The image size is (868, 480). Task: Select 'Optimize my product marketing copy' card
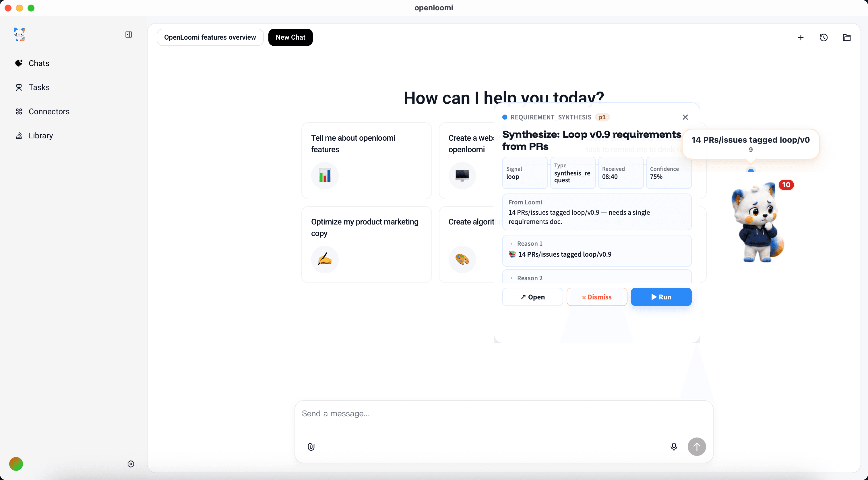pyautogui.click(x=367, y=245)
